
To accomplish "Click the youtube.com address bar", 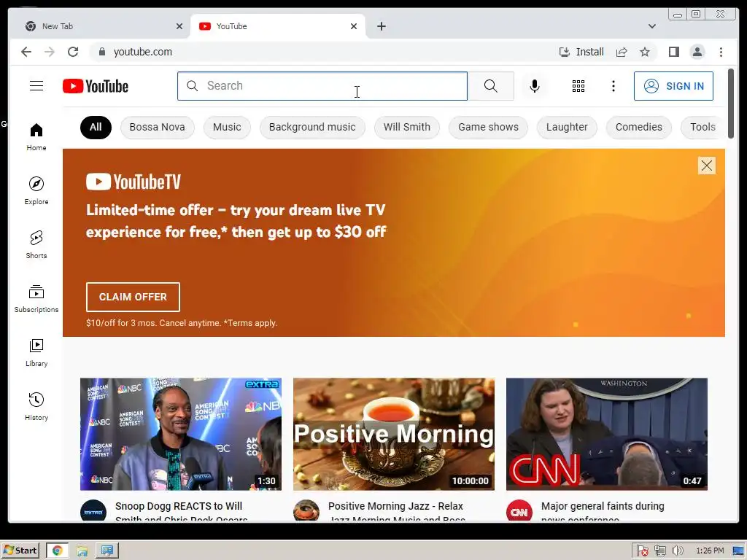I will [x=324, y=52].
